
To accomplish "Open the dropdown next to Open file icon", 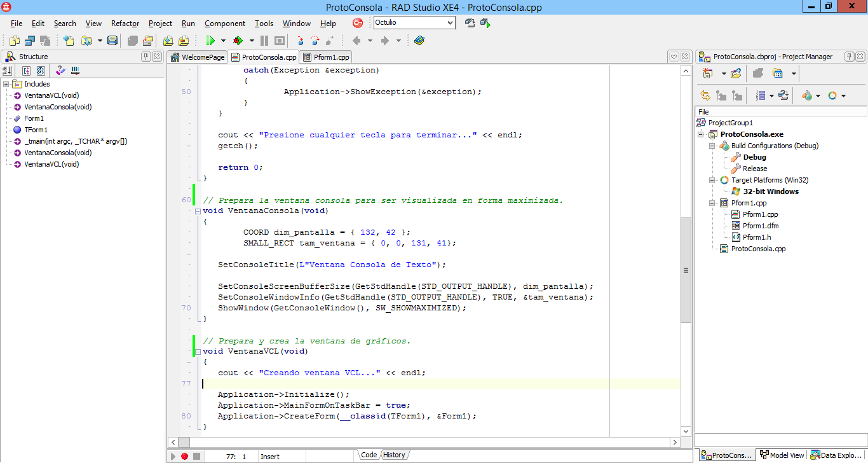I will (x=100, y=41).
